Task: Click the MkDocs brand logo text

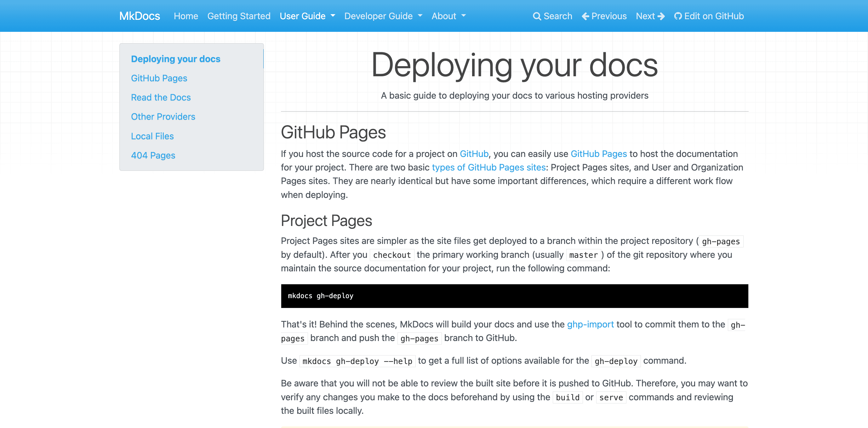Action: tap(140, 16)
